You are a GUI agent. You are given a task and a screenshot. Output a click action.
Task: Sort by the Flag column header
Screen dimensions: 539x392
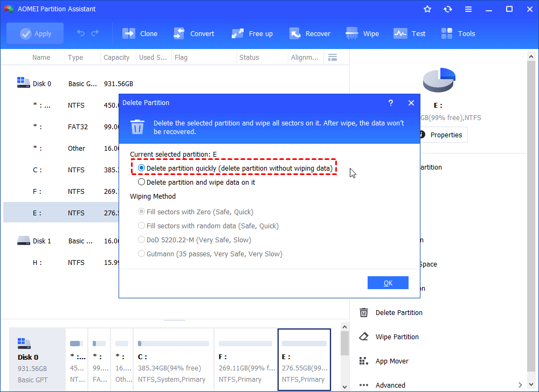[x=181, y=57]
